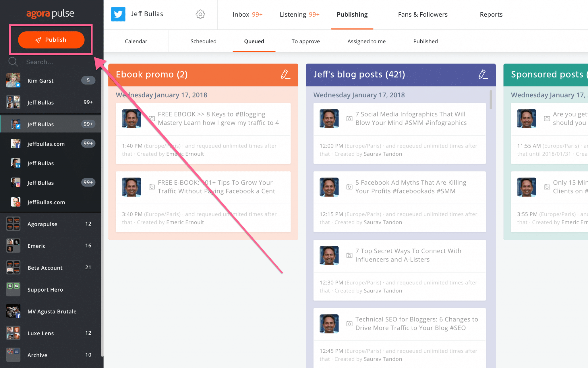Select jeffbullas.com in sidebar

click(51, 144)
